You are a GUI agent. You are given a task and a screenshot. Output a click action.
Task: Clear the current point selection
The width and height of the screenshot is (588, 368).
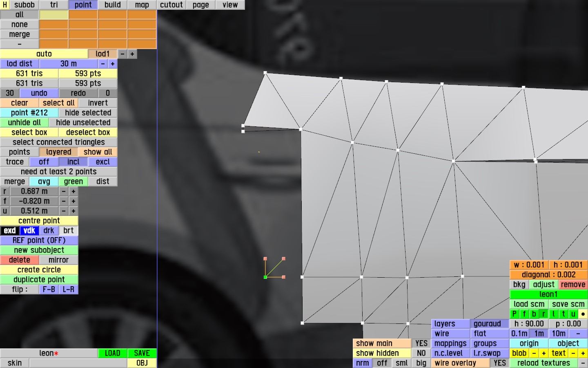(20, 103)
